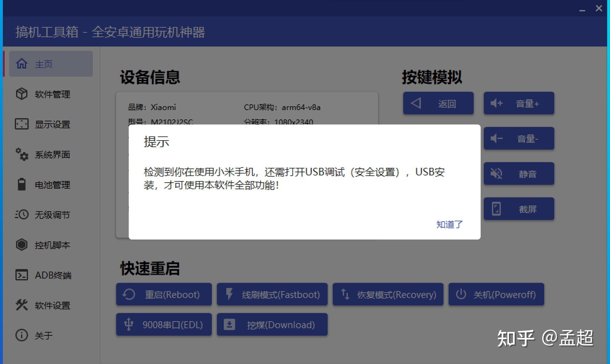This screenshot has height=364, width=610.
Task: Click the muted speaker icon on 静音
Action: pos(496,174)
